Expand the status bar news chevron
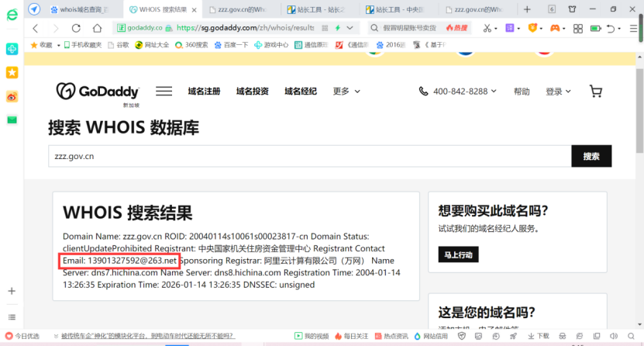The image size is (644, 346). pyautogui.click(x=56, y=336)
